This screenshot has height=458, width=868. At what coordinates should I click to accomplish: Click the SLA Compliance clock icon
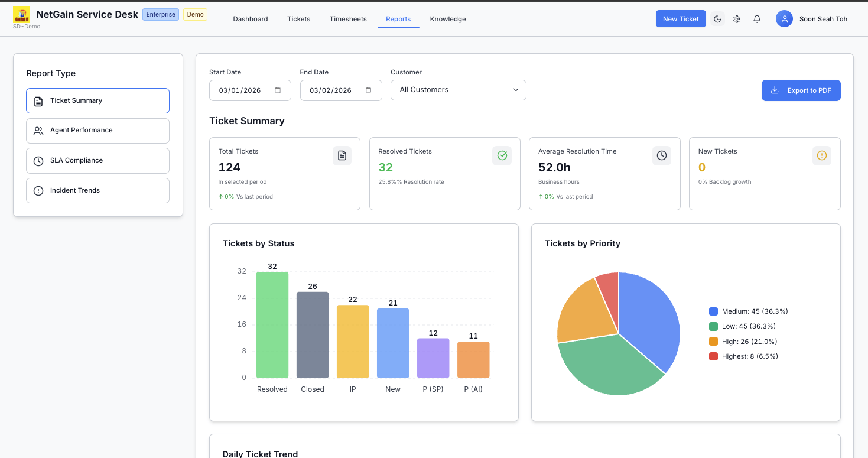(x=38, y=161)
